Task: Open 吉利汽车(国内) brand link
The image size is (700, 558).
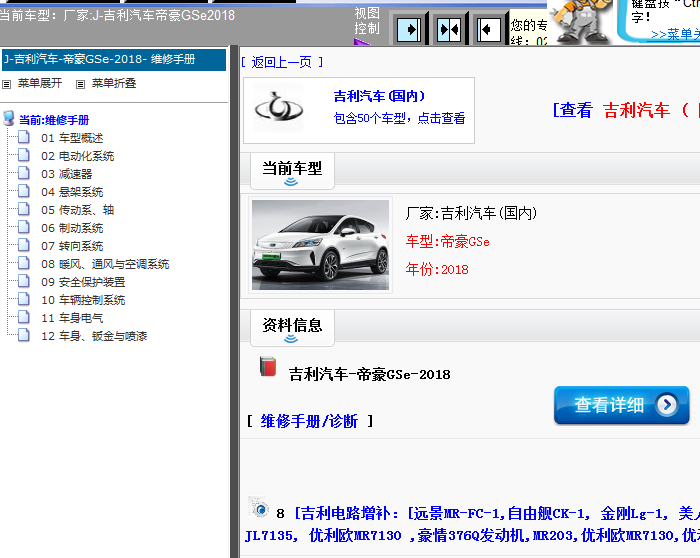Action: point(379,96)
